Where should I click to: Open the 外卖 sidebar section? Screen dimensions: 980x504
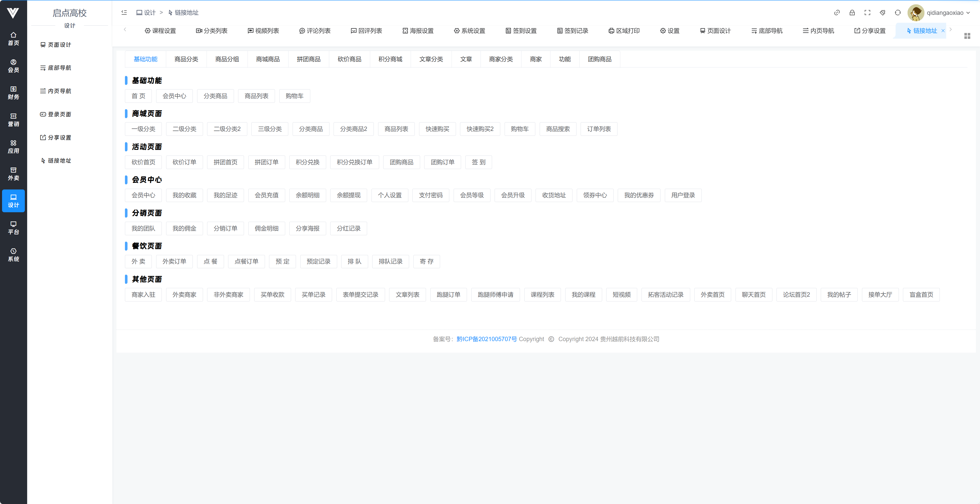coord(13,173)
